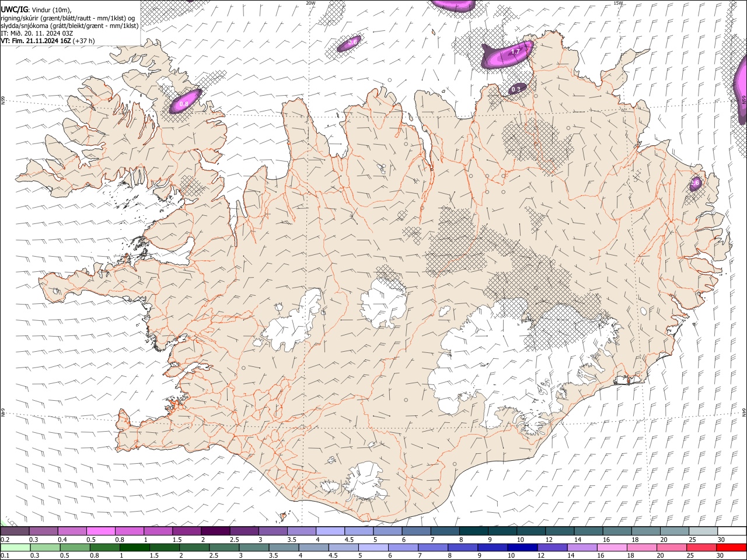
Task: Click the 'VT: Fim. 21.11.2024 16Z' valid time
Action: (x=36, y=41)
